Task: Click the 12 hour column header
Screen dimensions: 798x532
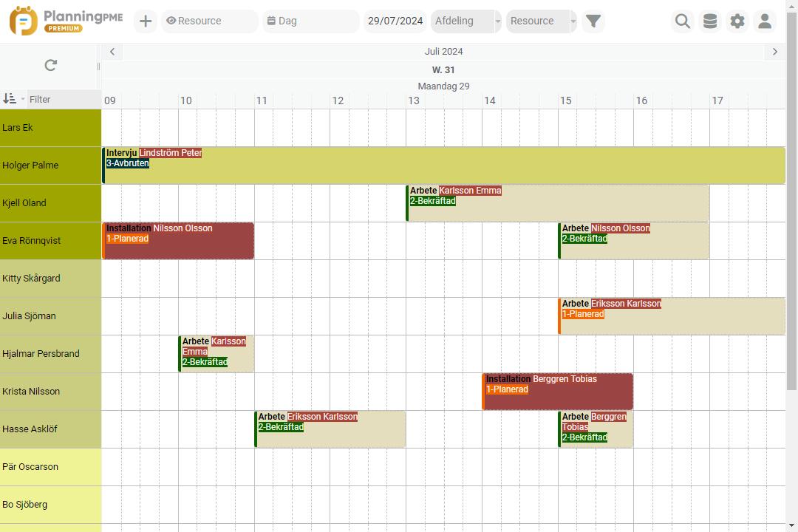Action: click(x=338, y=100)
